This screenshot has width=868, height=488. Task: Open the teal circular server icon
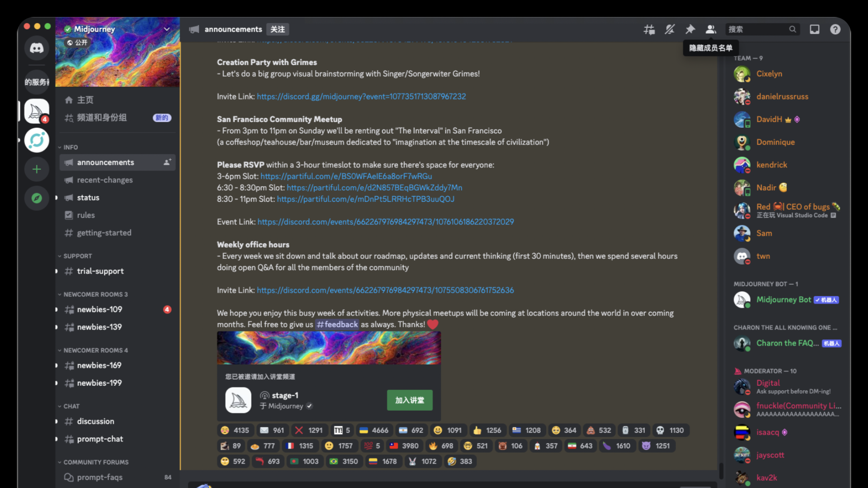(x=37, y=140)
